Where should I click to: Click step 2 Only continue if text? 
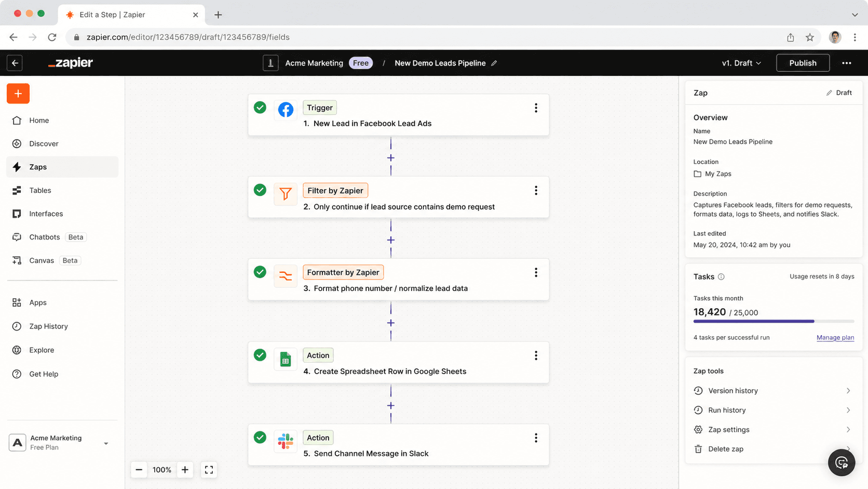point(404,207)
